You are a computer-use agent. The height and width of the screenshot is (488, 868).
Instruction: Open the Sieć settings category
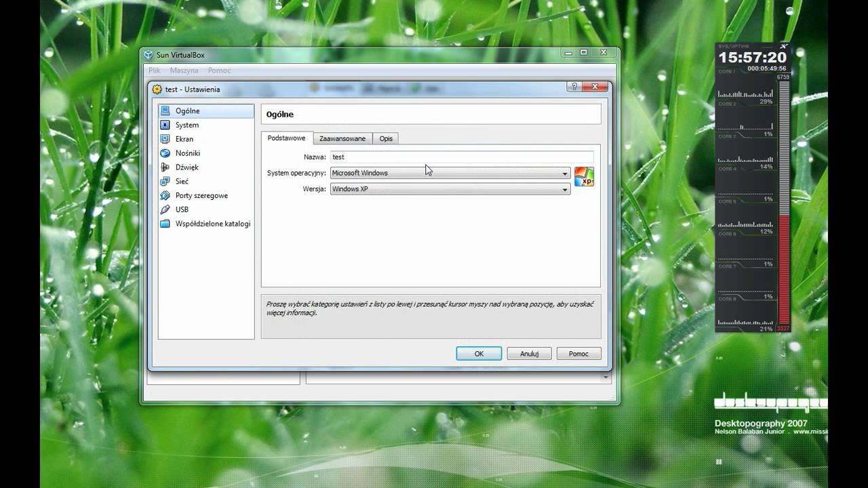[182, 182]
